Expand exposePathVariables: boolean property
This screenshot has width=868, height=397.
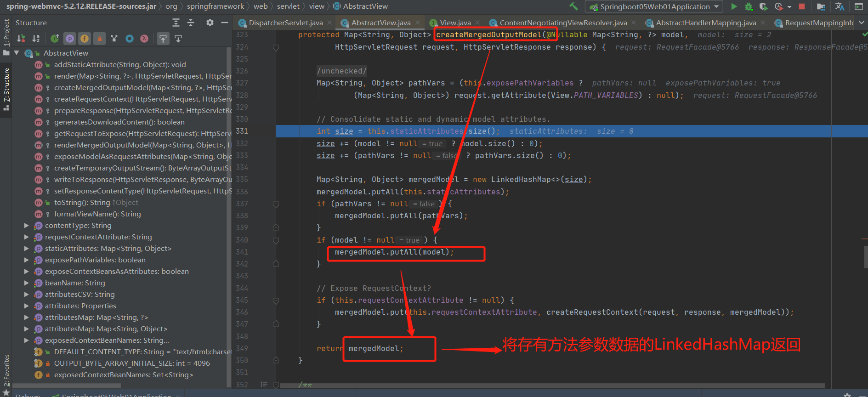(27, 260)
